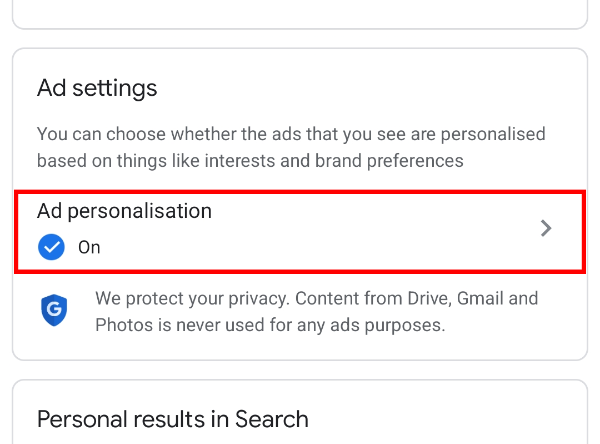Click the word "Search" in bottom heading
This screenshot has width=600, height=444.
272,418
